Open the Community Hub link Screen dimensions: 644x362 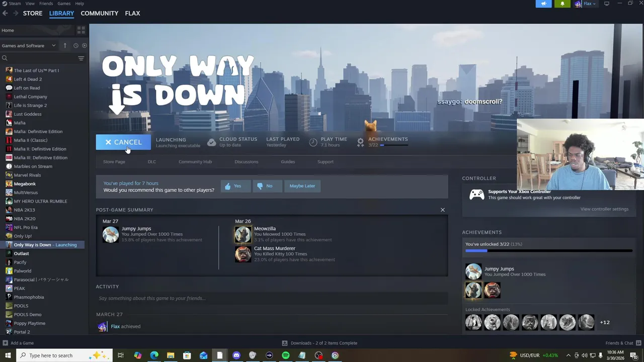click(195, 162)
